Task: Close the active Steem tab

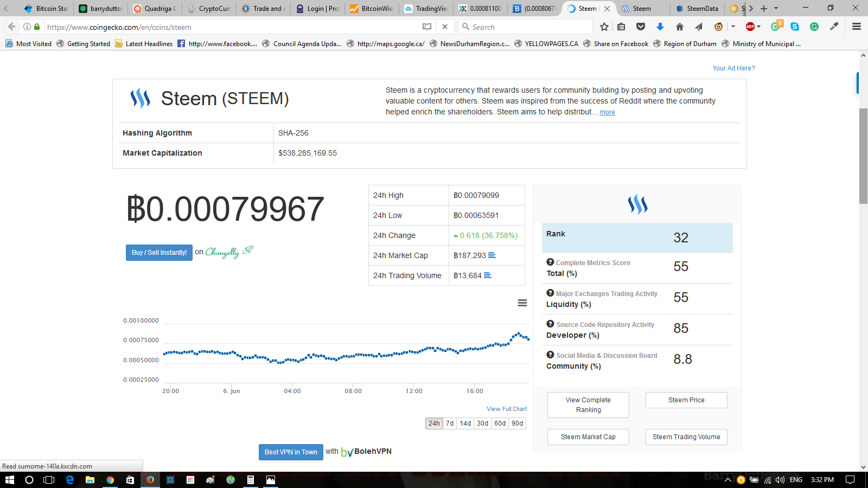Action: click(607, 9)
